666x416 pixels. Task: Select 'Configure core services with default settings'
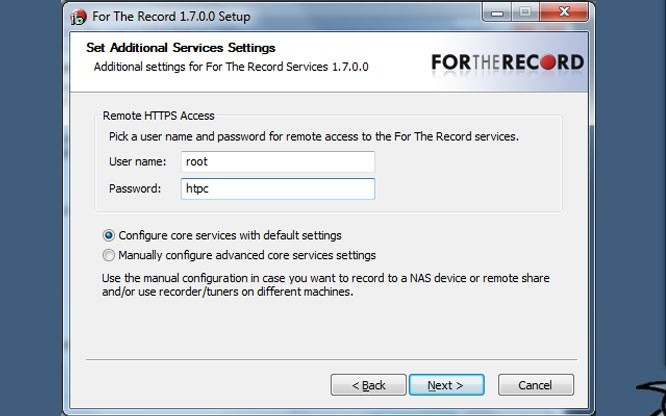[109, 236]
